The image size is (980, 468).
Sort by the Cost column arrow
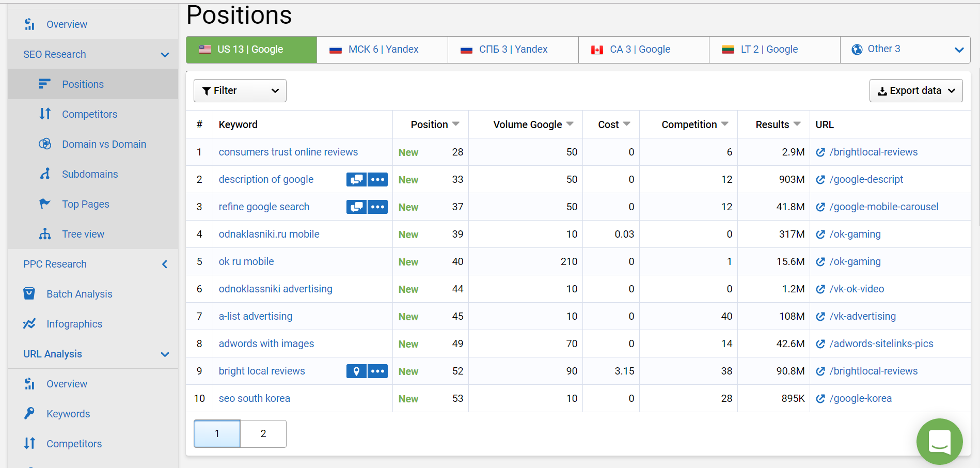click(x=627, y=124)
